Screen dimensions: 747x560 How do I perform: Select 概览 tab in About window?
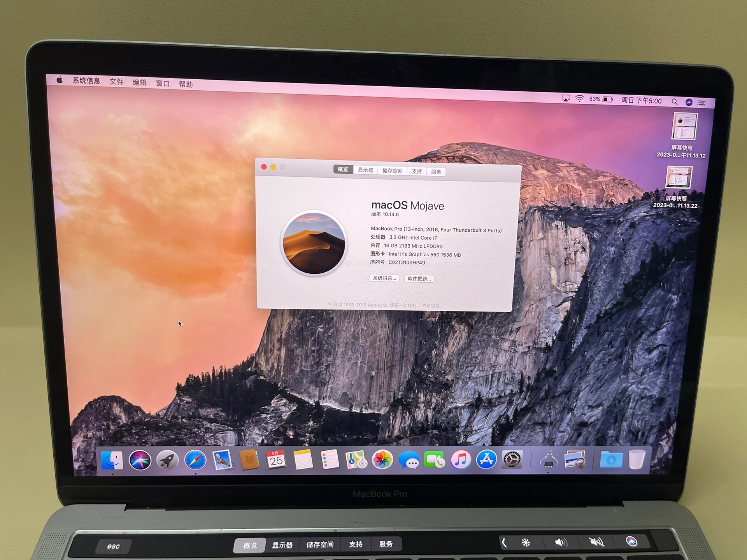[x=343, y=170]
